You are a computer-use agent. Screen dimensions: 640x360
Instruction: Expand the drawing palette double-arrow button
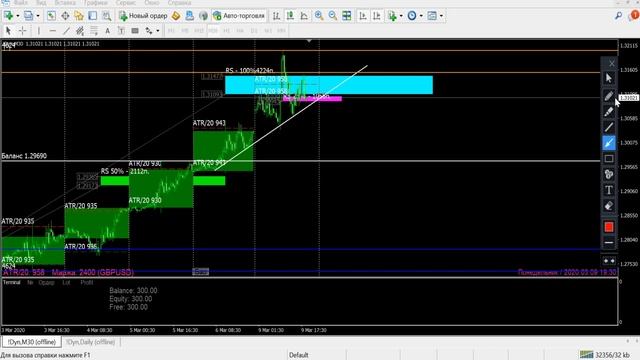pos(609,260)
